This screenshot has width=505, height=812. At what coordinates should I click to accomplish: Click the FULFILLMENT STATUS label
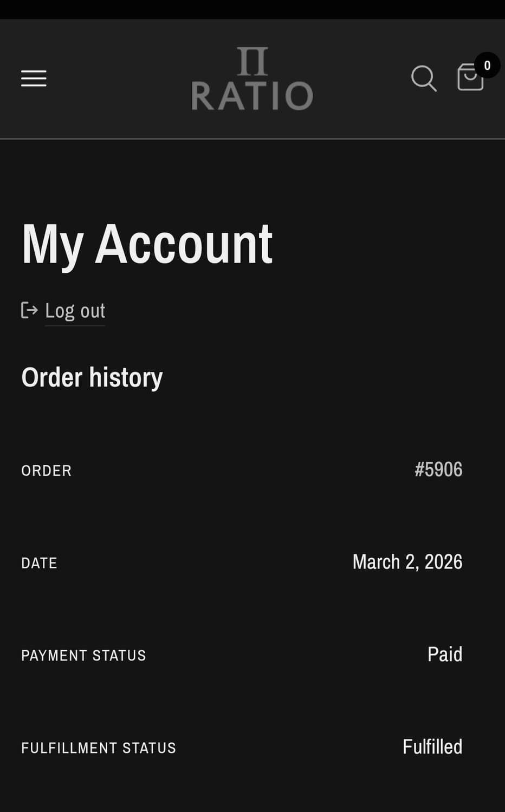point(98,748)
